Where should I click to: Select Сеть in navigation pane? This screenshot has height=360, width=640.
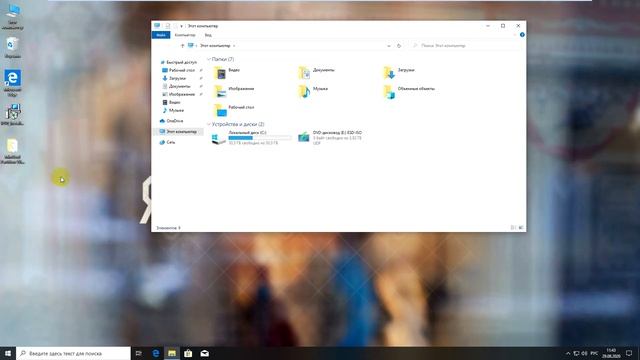coord(167,142)
